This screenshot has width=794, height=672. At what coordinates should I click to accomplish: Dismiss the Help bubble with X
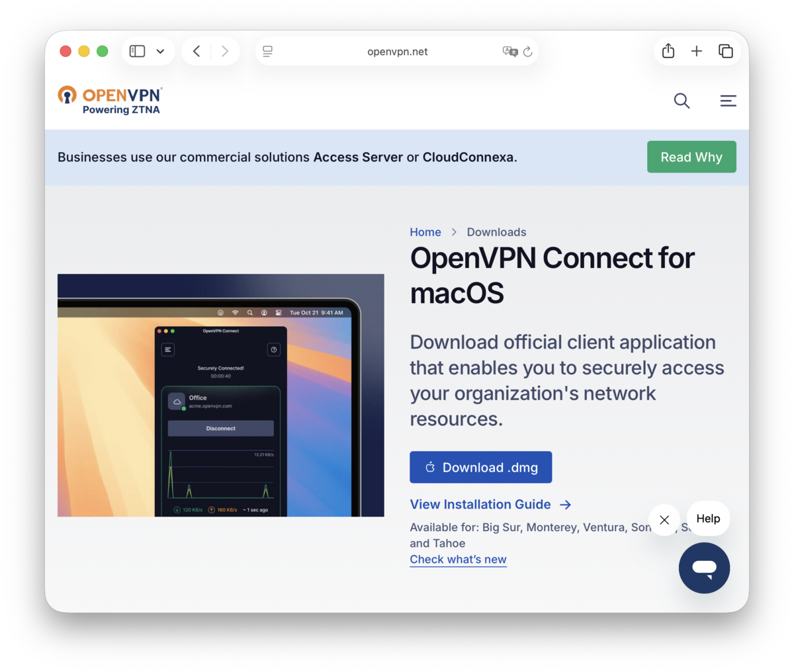point(664,520)
